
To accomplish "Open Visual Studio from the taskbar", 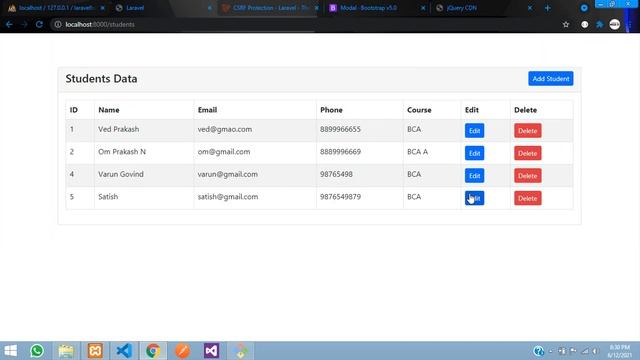I will (211, 351).
